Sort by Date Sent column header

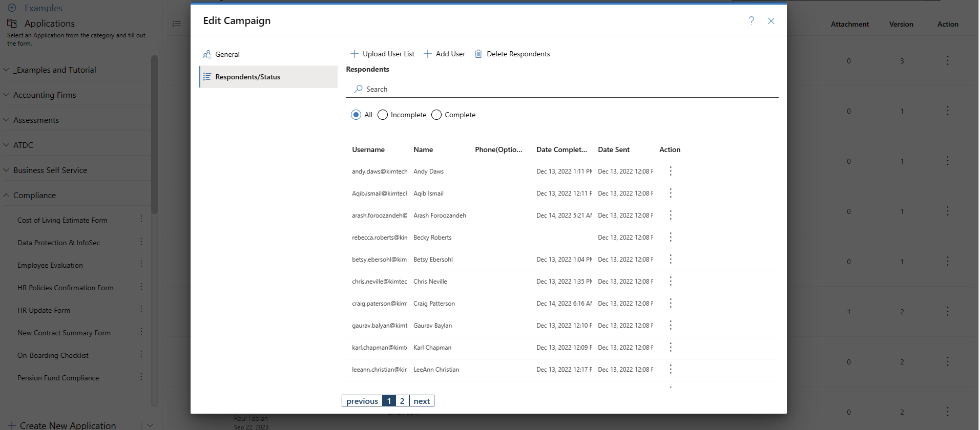click(614, 149)
